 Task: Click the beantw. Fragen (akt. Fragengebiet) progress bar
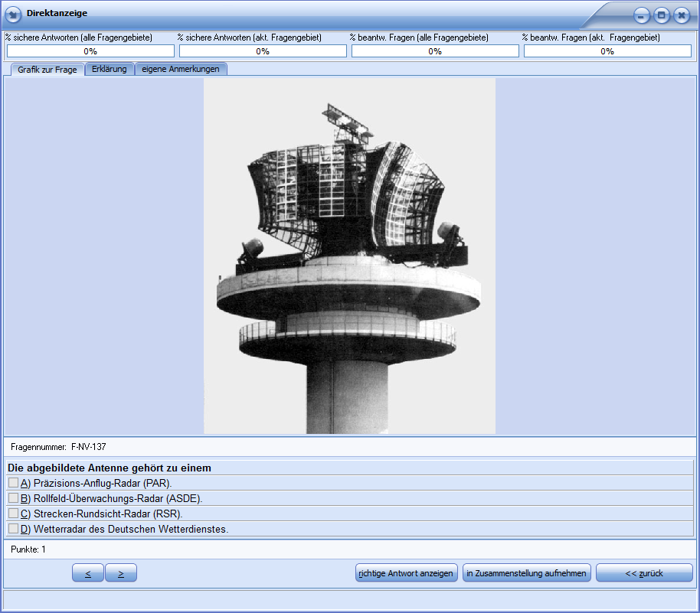[607, 51]
